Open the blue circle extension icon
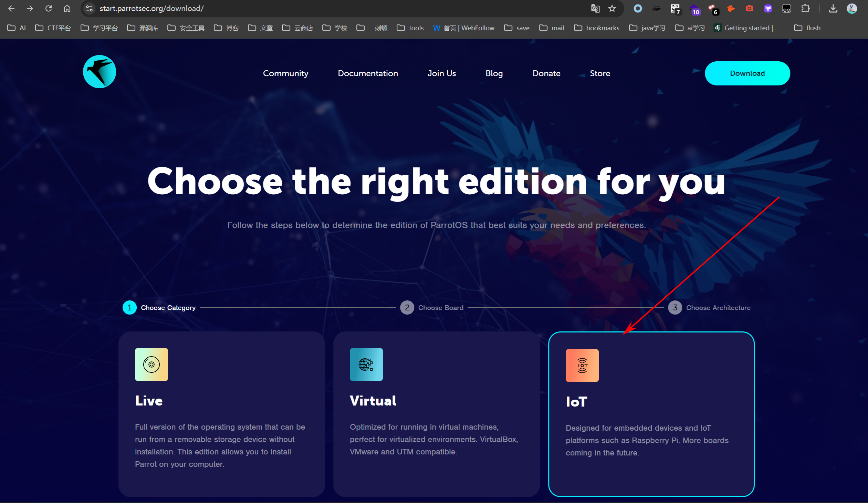868x503 pixels. pyautogui.click(x=638, y=9)
